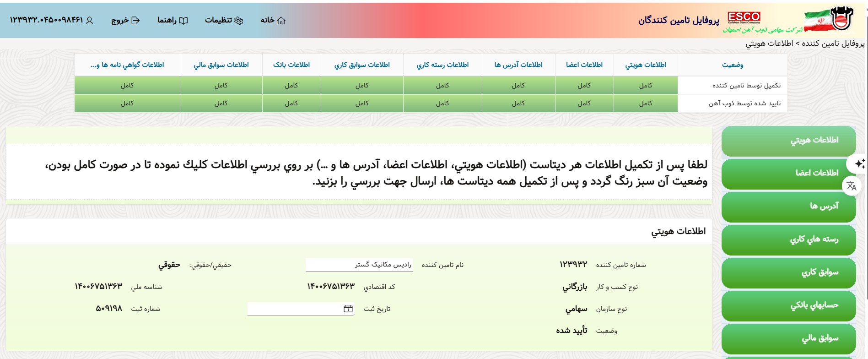Click كامل under اطلاعات اعضا in تاييد row
The image size is (868, 359).
click(584, 103)
